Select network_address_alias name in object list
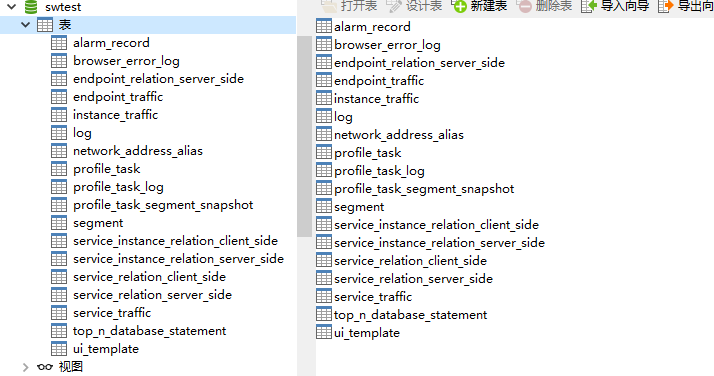Image resolution: width=714 pixels, height=376 pixels. tap(398, 135)
